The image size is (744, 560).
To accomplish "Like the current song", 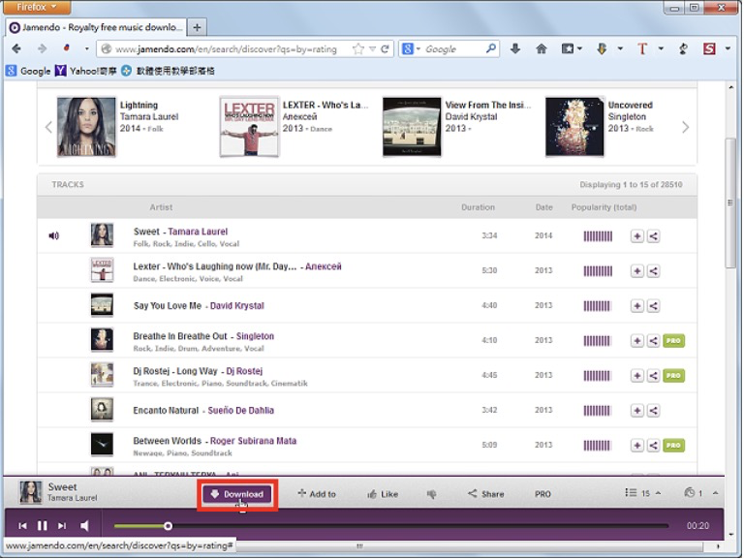I will pyautogui.click(x=383, y=494).
